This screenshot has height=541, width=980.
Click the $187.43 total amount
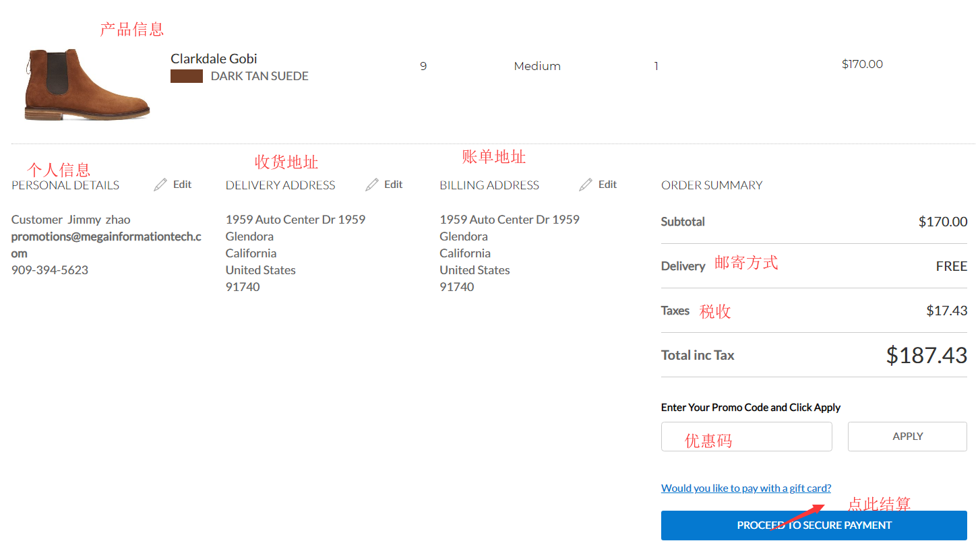coord(926,355)
